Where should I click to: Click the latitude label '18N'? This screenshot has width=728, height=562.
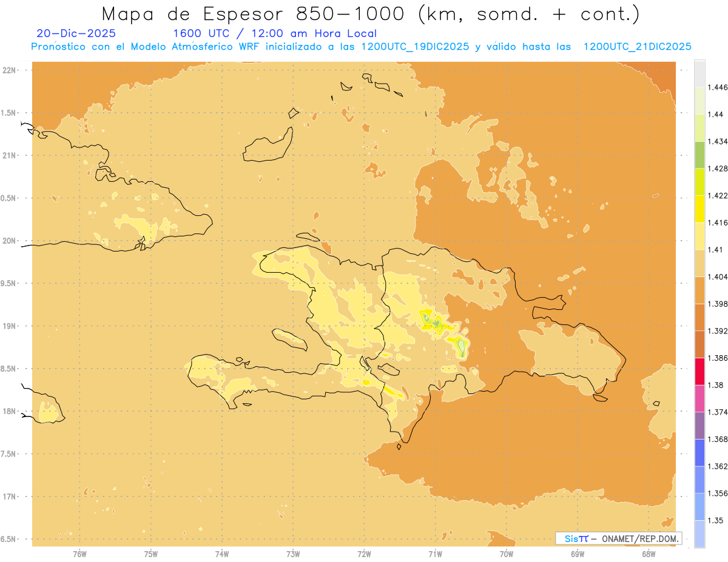point(9,412)
